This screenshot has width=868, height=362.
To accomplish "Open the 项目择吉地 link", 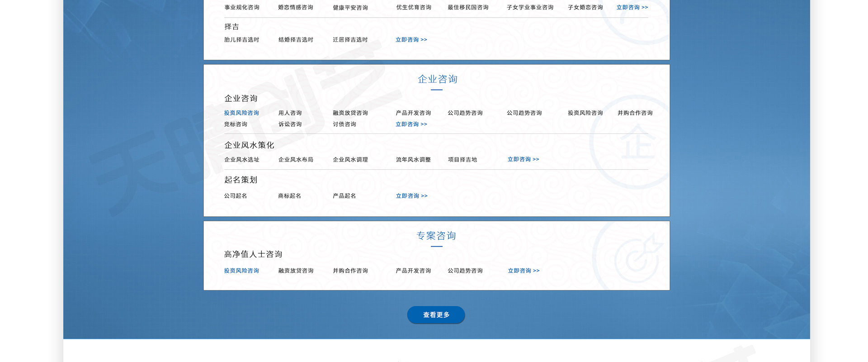I will [462, 160].
